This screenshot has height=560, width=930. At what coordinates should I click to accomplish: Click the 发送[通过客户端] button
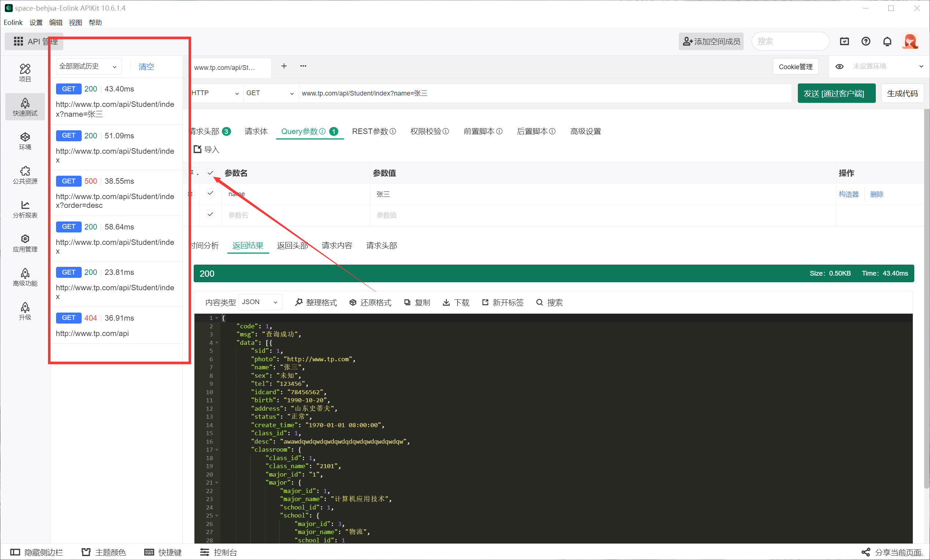pos(836,93)
